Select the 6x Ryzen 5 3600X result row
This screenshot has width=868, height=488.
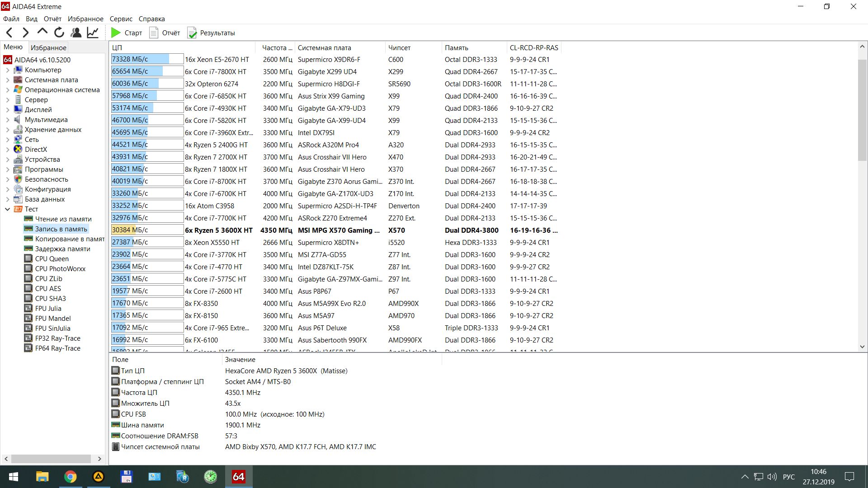pos(219,230)
